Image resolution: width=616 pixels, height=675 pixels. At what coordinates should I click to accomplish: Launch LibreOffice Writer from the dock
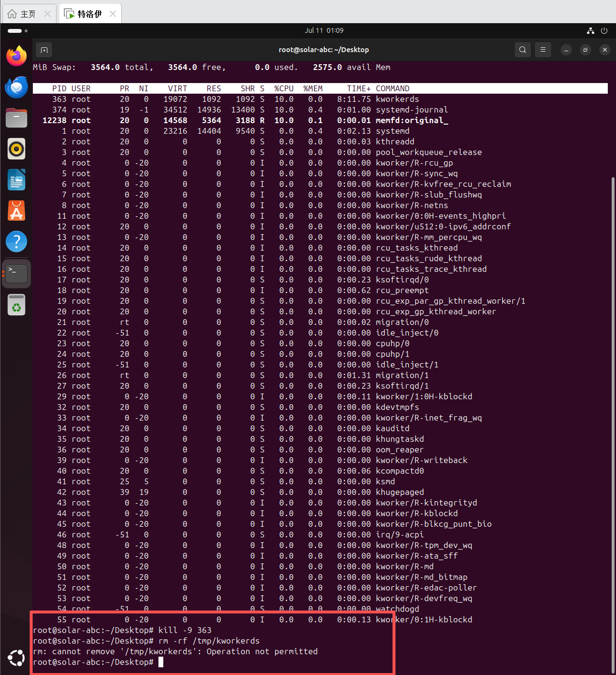click(x=16, y=180)
